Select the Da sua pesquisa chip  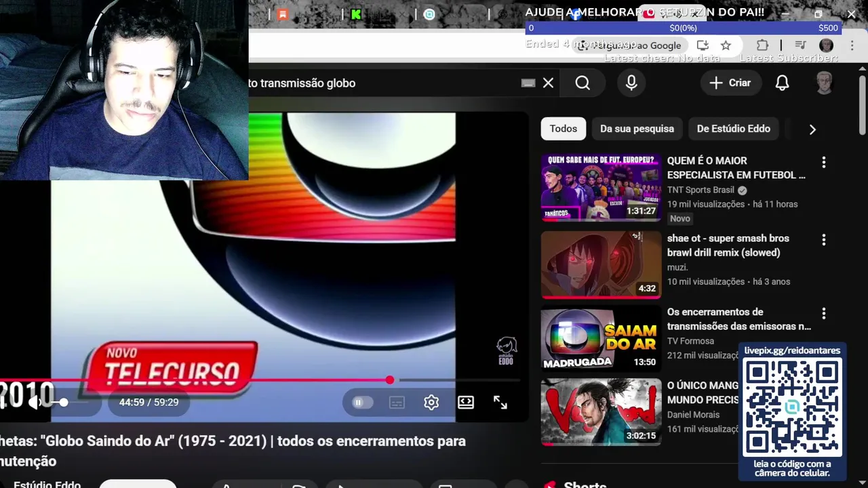point(637,129)
